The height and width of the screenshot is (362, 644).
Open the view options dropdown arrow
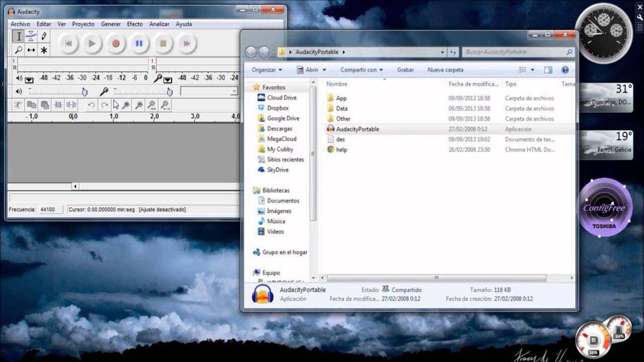[x=533, y=70]
